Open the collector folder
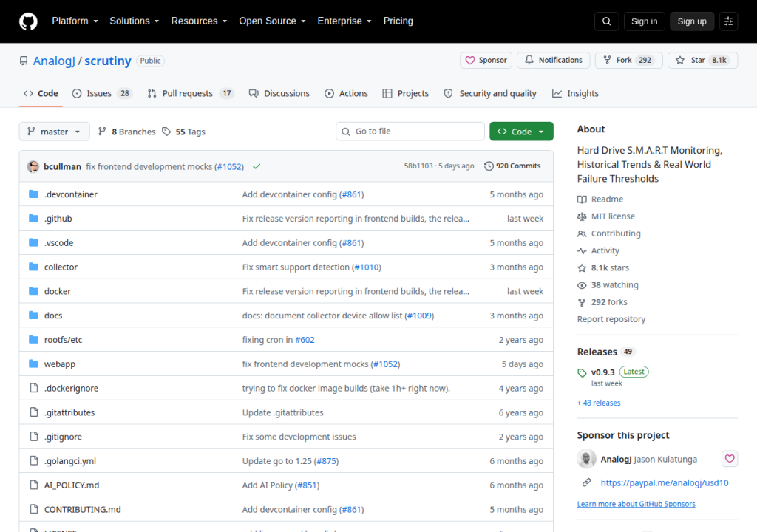 pyautogui.click(x=61, y=267)
